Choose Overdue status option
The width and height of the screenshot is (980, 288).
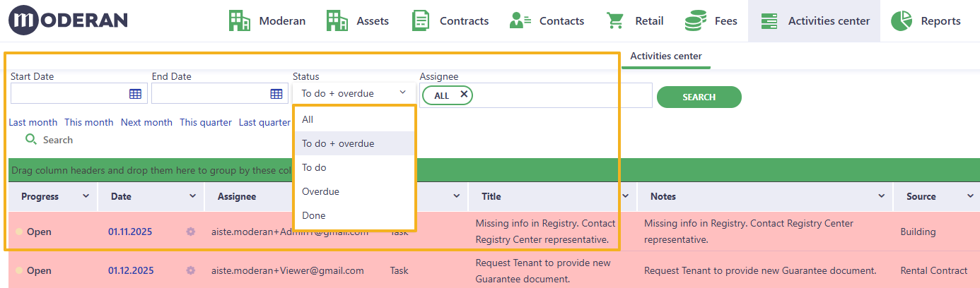tap(354, 191)
